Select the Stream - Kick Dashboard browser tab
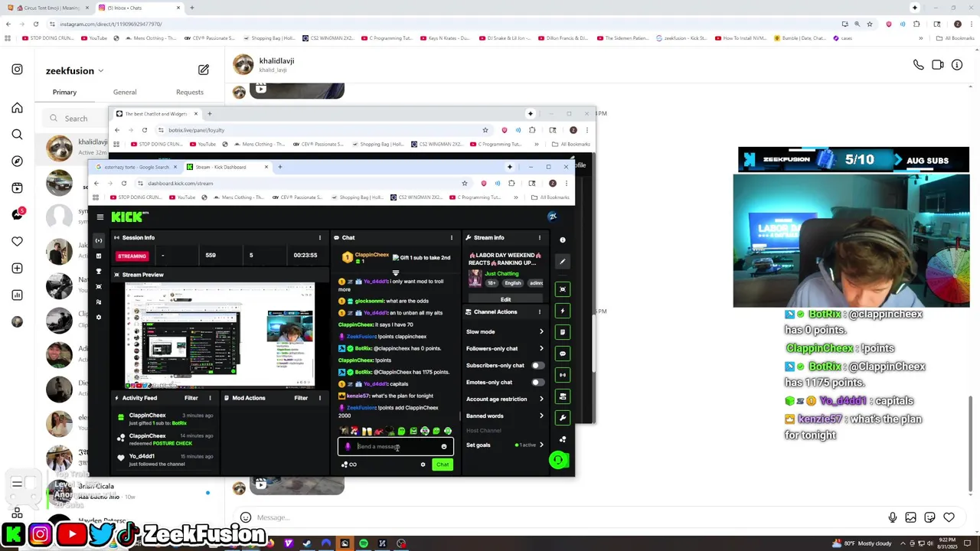Image resolution: width=980 pixels, height=551 pixels. tap(226, 167)
